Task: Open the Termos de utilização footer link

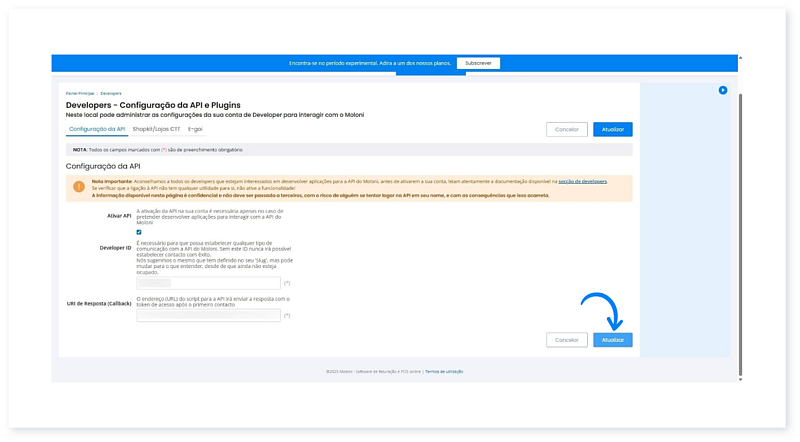Action: [x=444, y=371]
